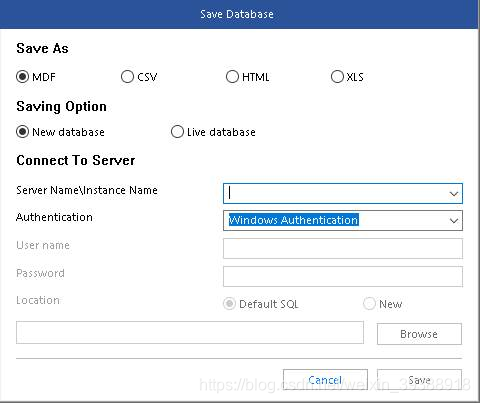Click the Save Database title bar
Image resolution: width=480 pixels, height=403 pixels.
pos(239,14)
